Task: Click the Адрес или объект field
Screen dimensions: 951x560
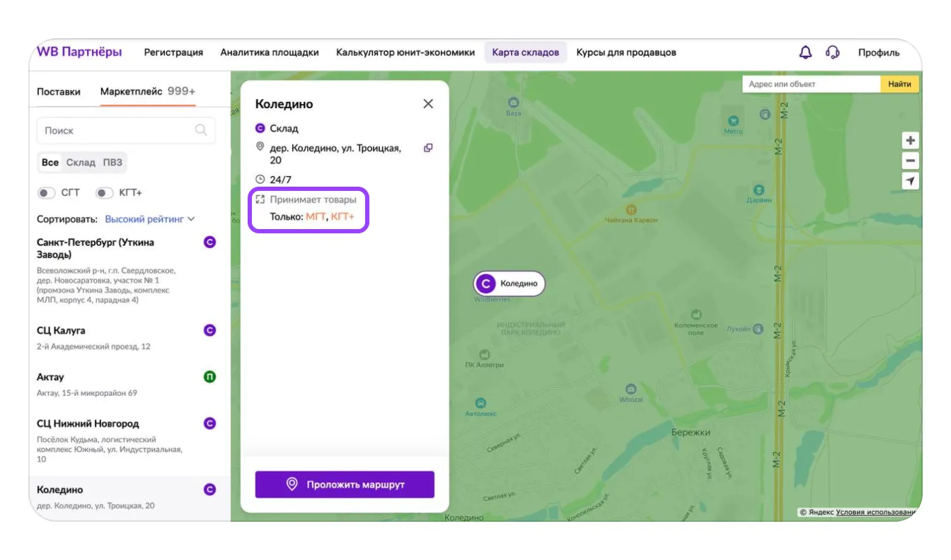Action: click(811, 84)
